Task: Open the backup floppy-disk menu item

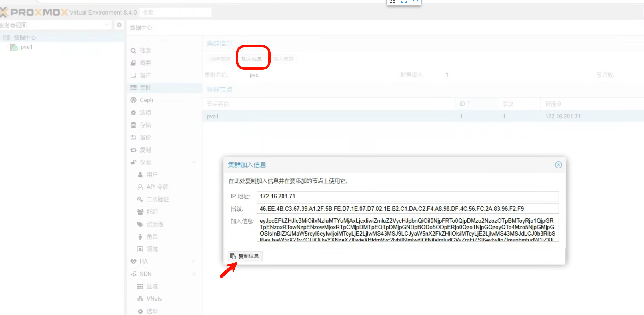Action: (145, 137)
